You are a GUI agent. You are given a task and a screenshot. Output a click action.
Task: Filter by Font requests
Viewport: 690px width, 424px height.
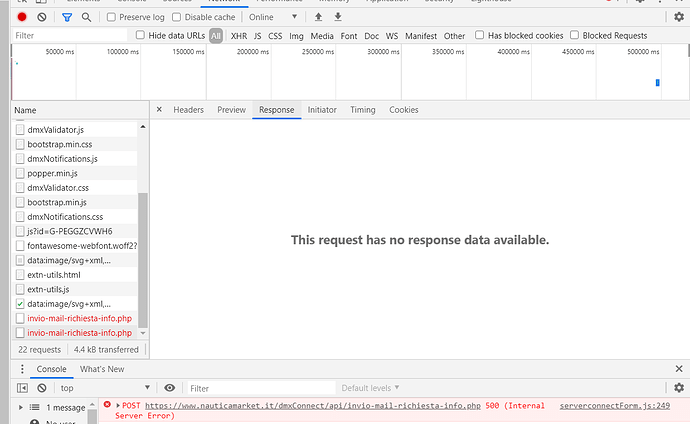(349, 36)
